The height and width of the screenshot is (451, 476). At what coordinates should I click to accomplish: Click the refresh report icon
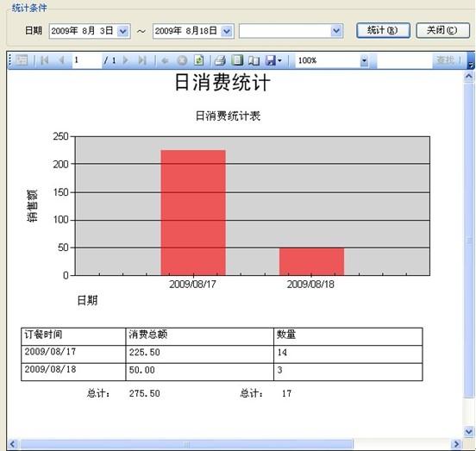(199, 60)
